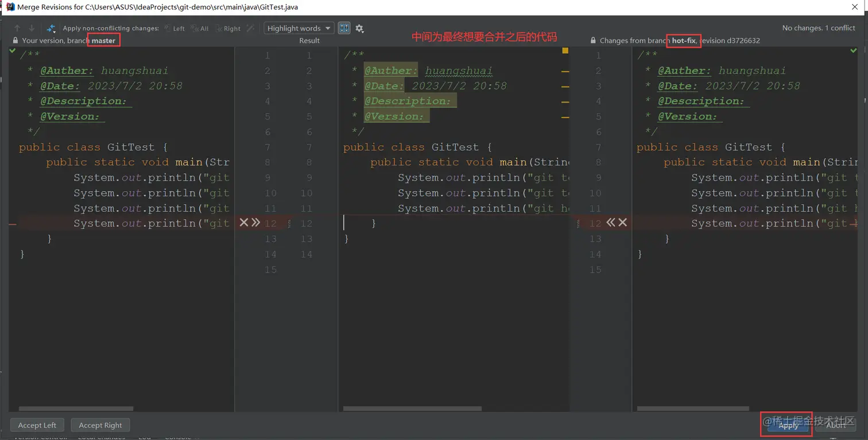Click Apply to finish the merge

tap(788, 425)
